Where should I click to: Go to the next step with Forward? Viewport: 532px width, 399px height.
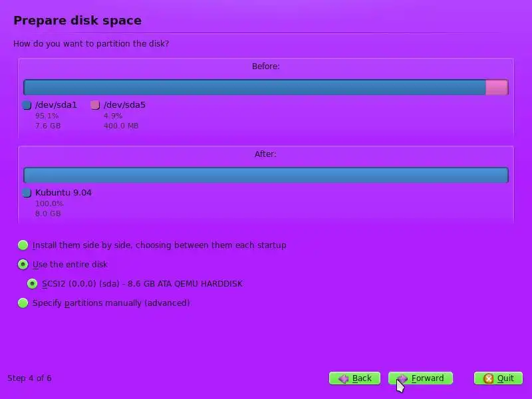click(420, 378)
